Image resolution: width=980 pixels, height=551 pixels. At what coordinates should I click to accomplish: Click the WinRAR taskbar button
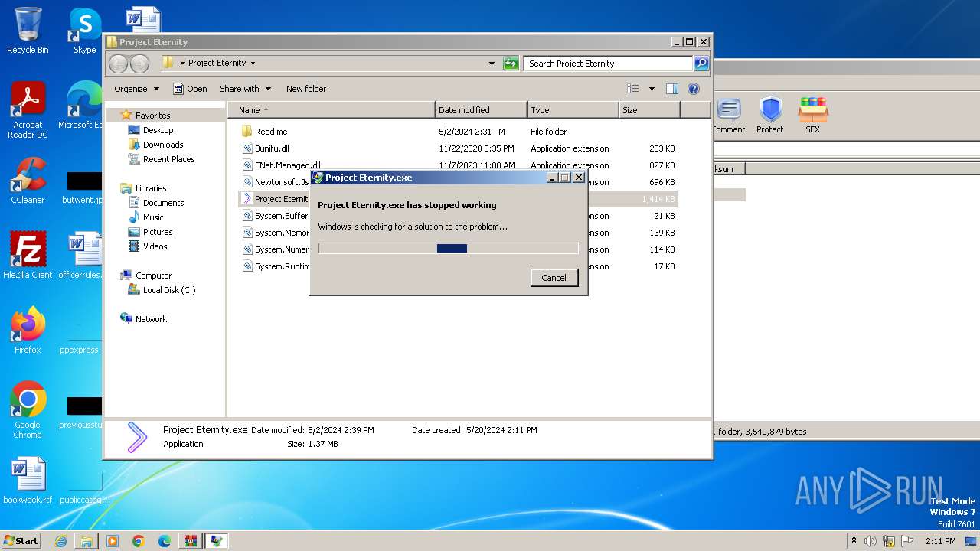191,541
